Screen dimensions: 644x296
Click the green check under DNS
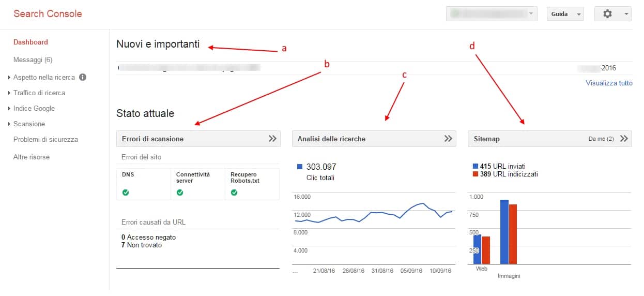(126, 193)
